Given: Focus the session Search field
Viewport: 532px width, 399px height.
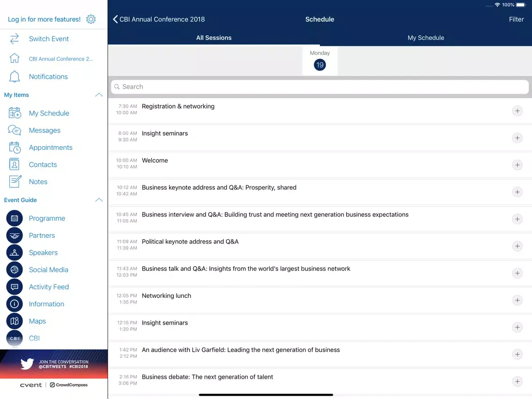Looking at the screenshot, I should (319, 87).
